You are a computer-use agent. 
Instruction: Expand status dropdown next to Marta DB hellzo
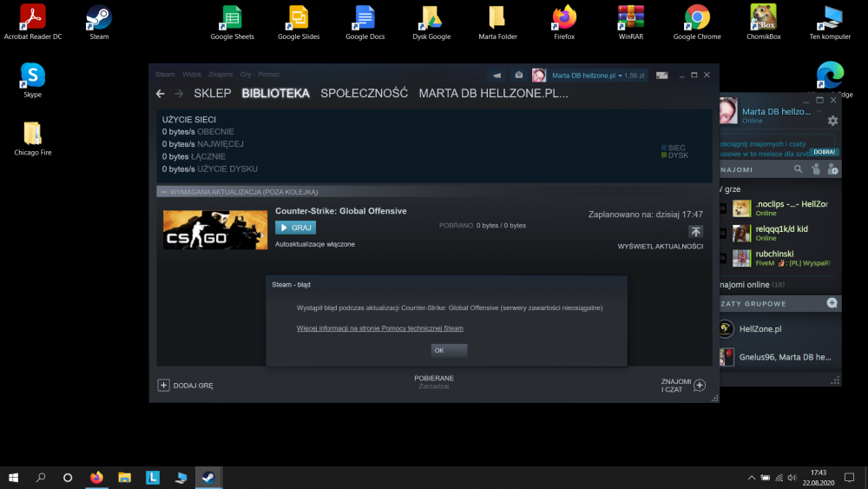[x=819, y=111]
